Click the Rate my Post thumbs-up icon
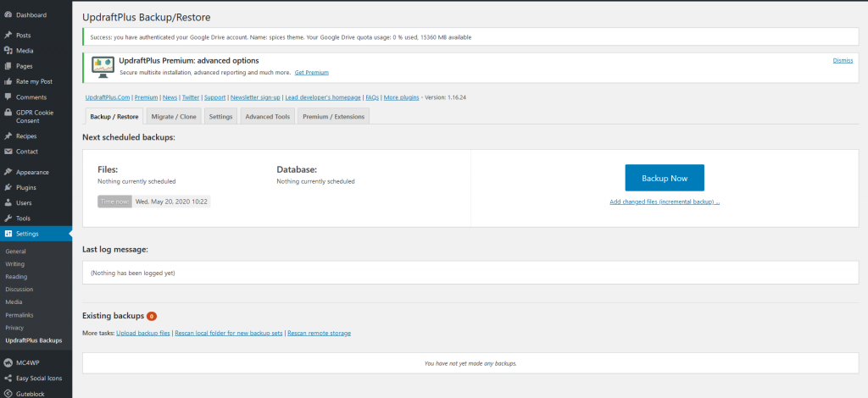The width and height of the screenshot is (868, 398). coord(8,81)
